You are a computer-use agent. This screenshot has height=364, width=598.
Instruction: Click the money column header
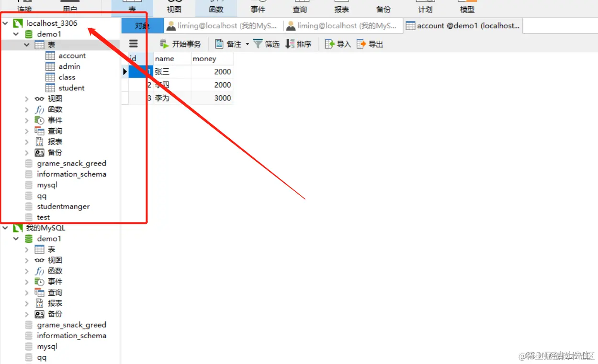212,59
